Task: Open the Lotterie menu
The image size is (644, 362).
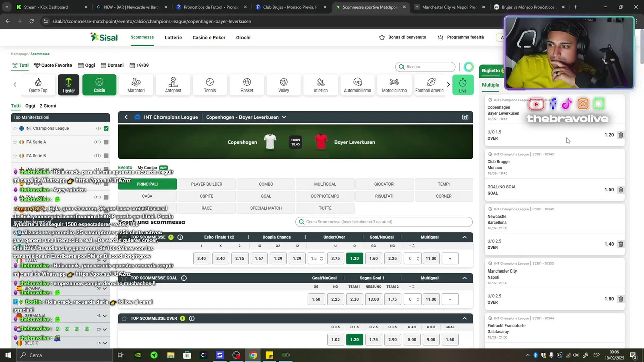Action: 173,38
